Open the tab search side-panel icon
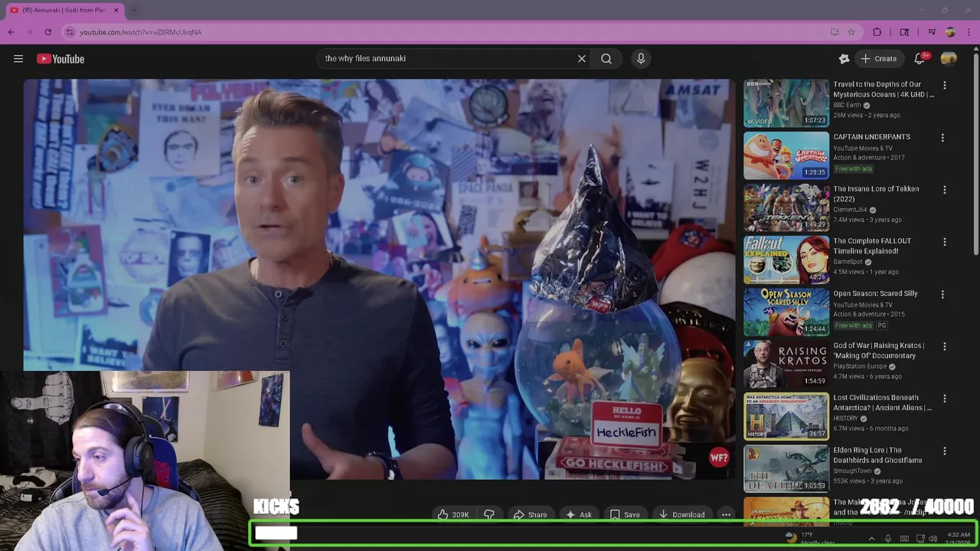The height and width of the screenshot is (551, 980). 904,32
